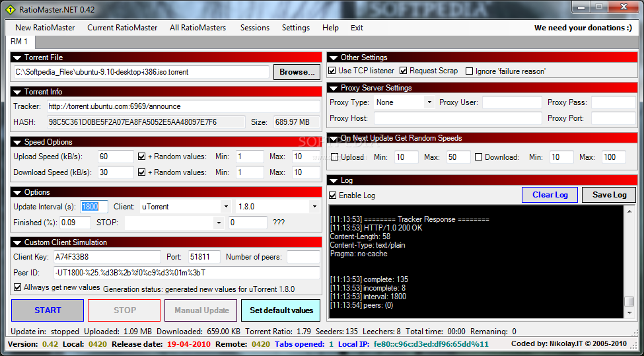This screenshot has height=356, width=644.
Task: Click the Browse... button
Action: point(297,72)
